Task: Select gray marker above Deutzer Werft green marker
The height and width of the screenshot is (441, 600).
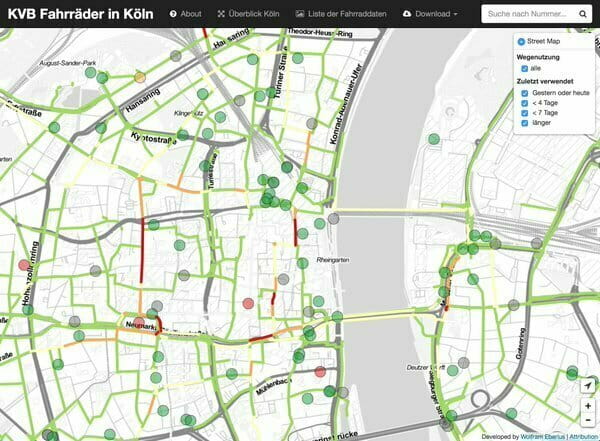Action: pos(463,363)
